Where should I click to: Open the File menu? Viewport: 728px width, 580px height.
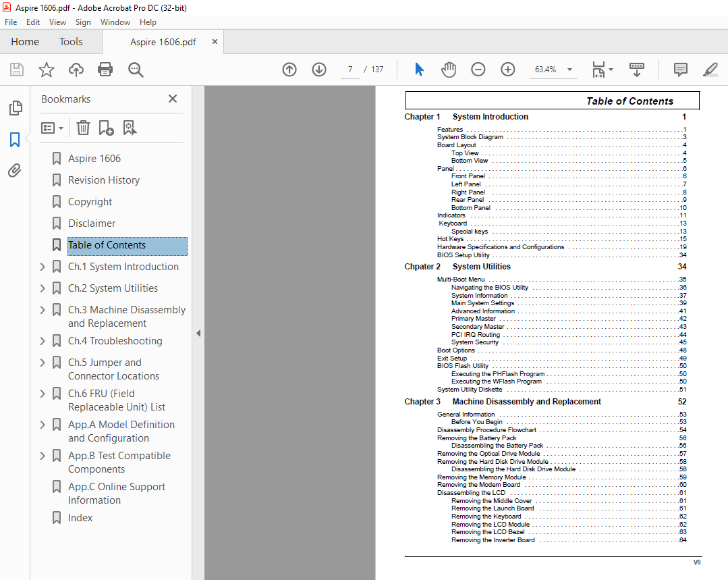[11, 22]
